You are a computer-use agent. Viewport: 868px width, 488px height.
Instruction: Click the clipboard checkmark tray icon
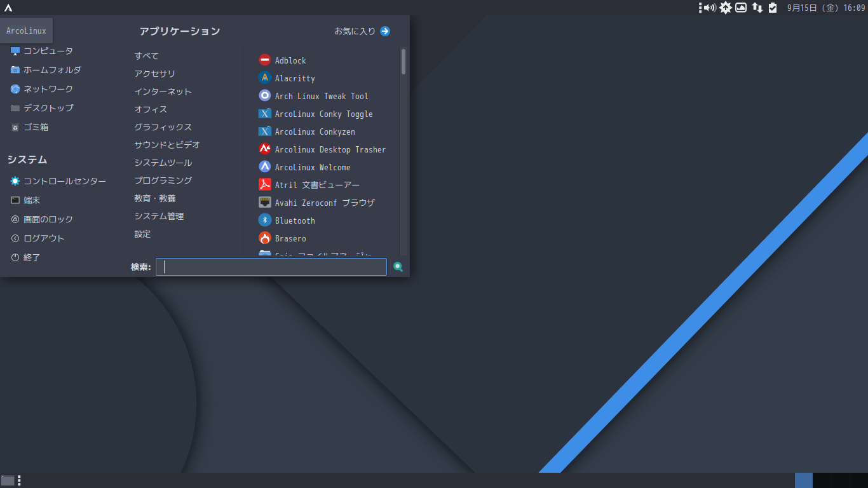[x=773, y=8]
